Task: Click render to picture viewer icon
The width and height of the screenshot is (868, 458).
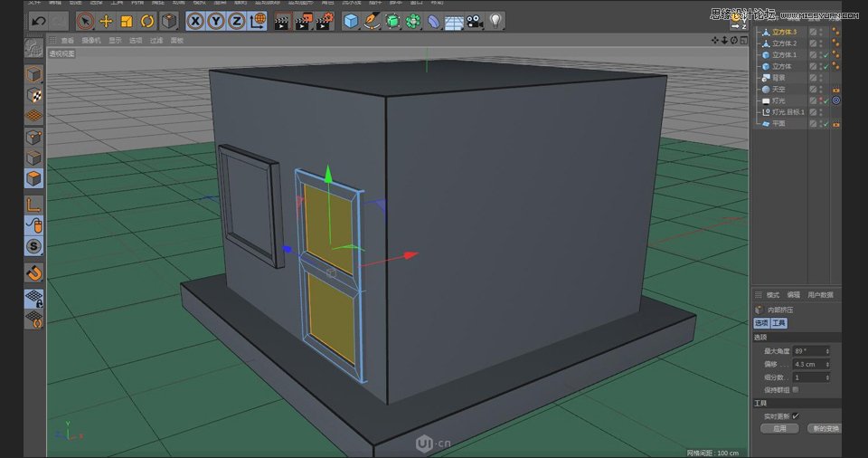Action: click(304, 22)
